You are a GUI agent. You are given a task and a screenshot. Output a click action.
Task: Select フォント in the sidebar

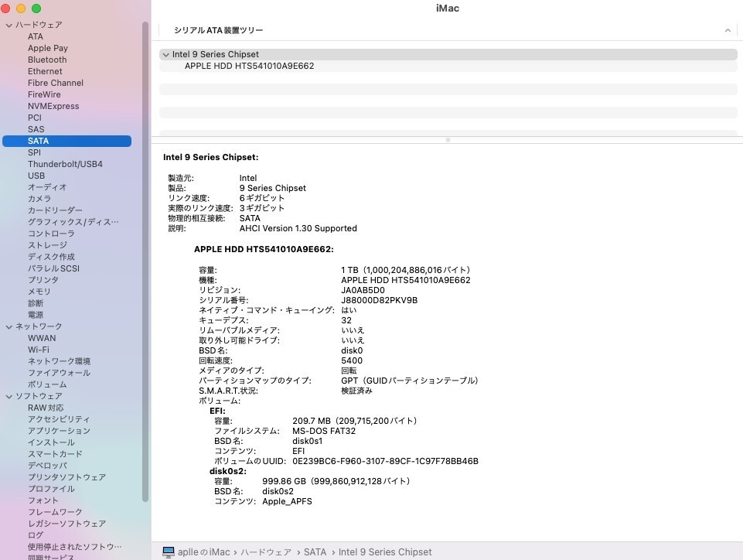tap(43, 500)
